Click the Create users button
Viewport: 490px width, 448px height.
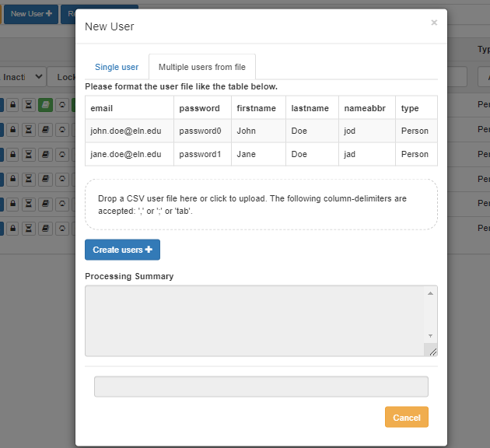click(x=123, y=250)
